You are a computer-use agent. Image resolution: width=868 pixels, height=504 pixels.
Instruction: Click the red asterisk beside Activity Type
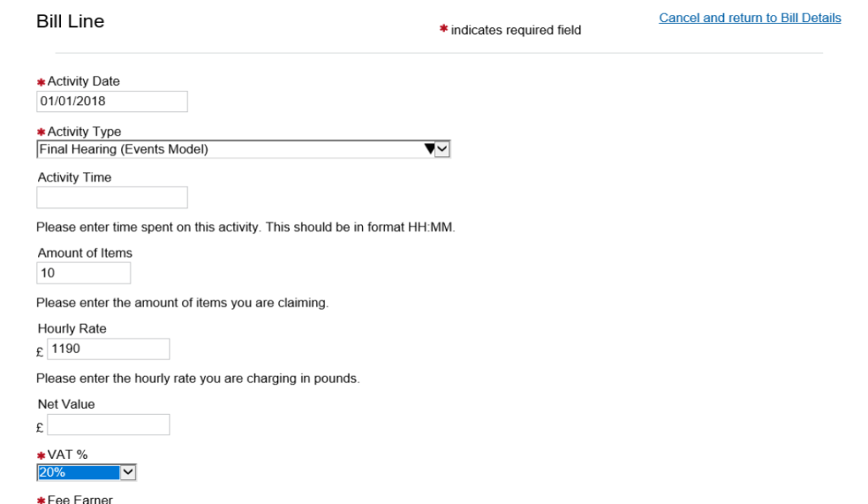(41, 132)
